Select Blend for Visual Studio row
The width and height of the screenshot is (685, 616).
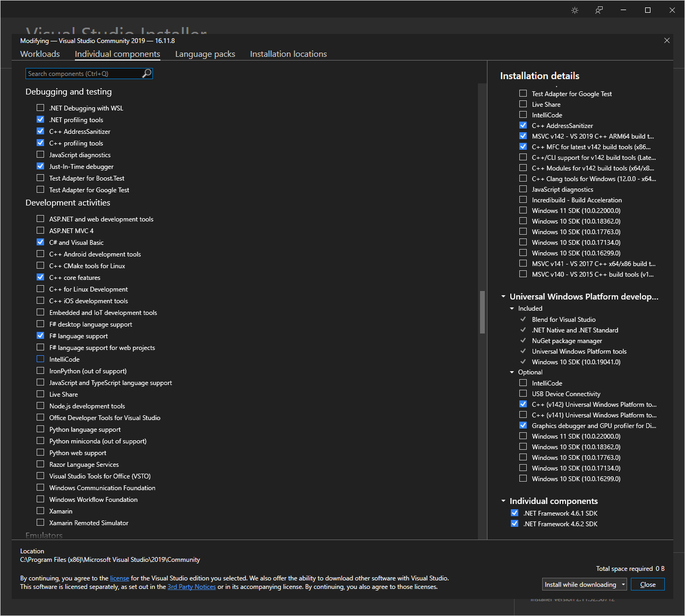[x=564, y=320]
